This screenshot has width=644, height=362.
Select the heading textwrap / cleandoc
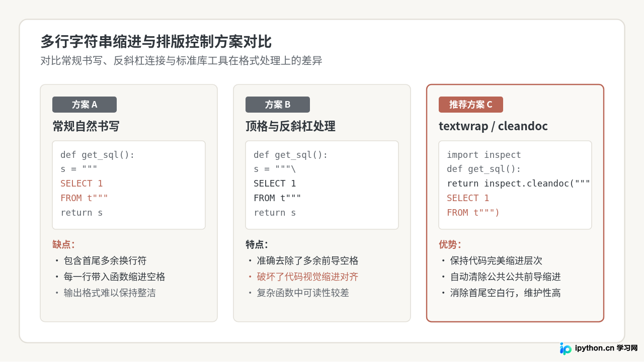(x=493, y=126)
